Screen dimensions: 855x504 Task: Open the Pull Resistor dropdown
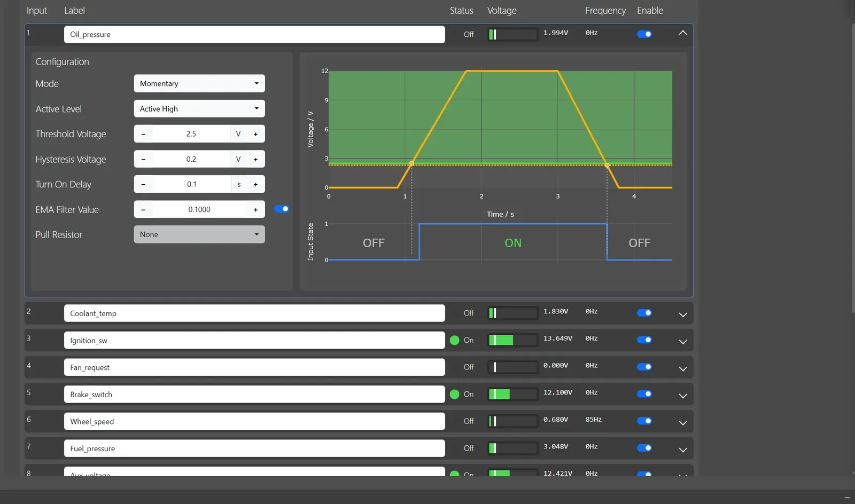click(199, 234)
